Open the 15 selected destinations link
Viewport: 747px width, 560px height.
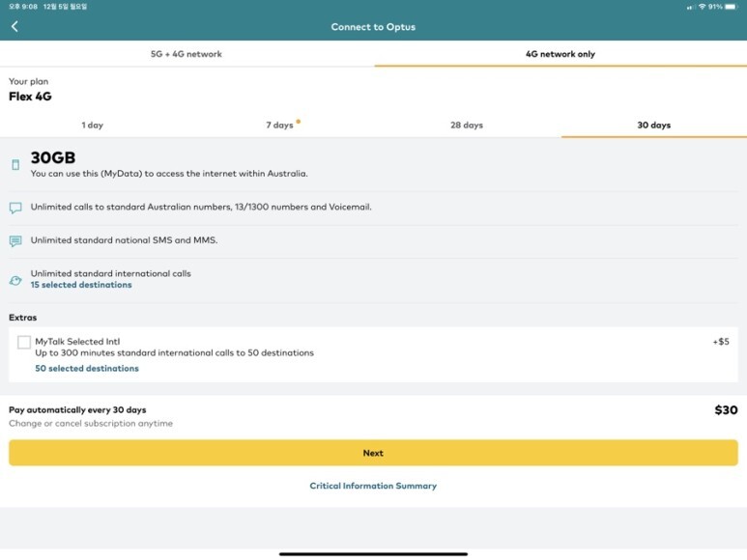(x=81, y=285)
